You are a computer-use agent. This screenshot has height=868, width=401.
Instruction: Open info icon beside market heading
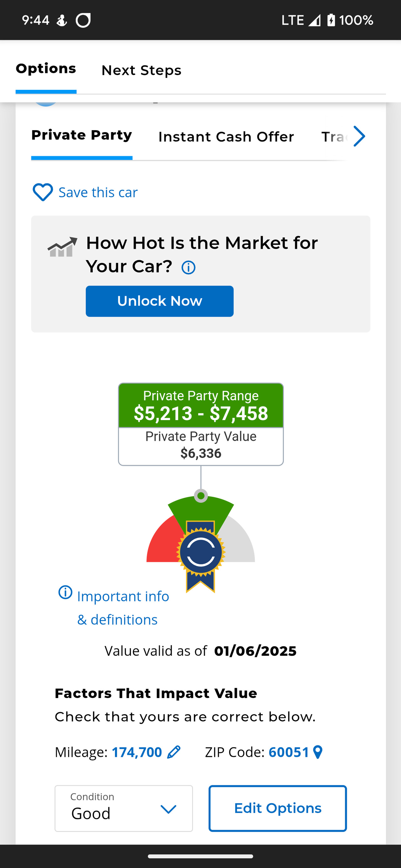pos(188,268)
